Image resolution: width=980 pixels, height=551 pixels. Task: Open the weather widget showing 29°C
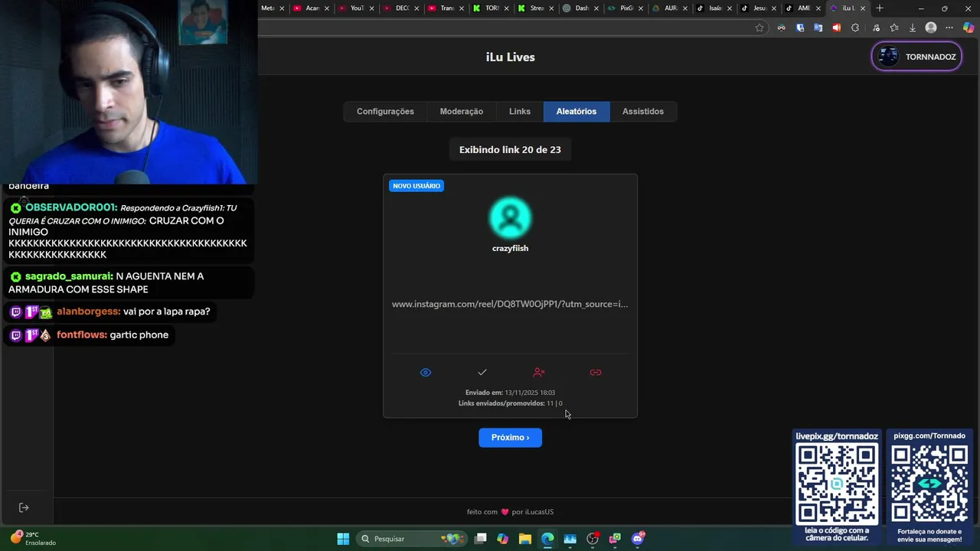click(x=32, y=539)
